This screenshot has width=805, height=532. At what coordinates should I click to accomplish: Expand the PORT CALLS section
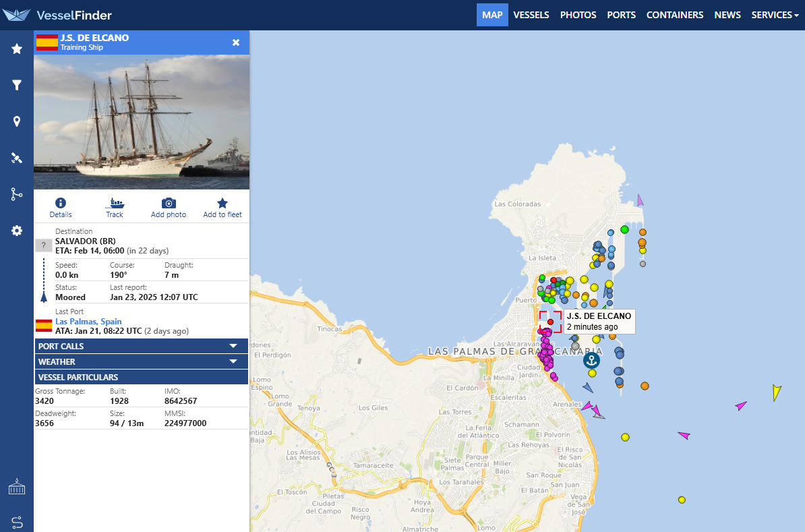(x=141, y=346)
